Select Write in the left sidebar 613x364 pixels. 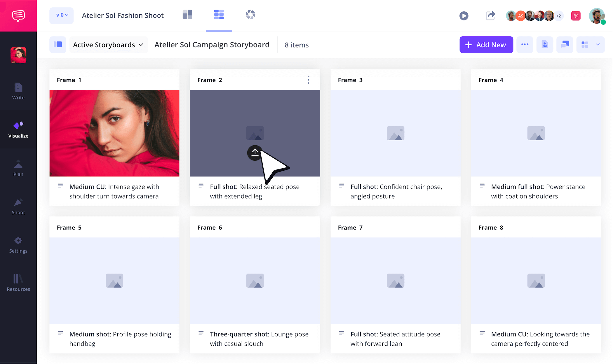click(x=18, y=92)
